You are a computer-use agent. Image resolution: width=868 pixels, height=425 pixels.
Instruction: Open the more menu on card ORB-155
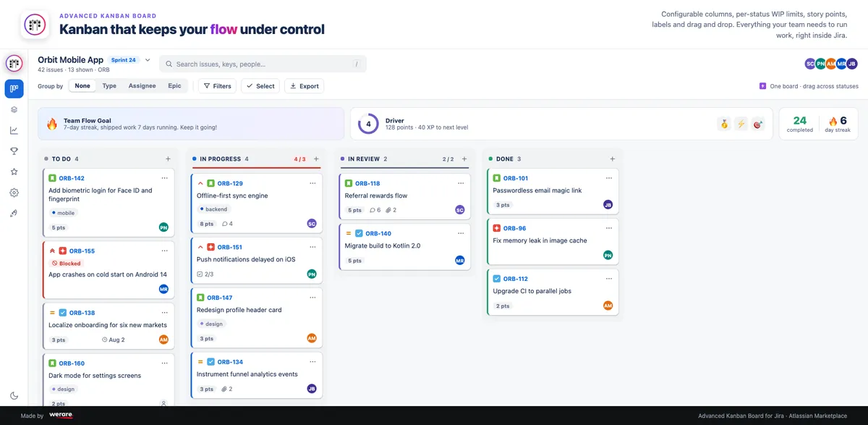(x=165, y=251)
